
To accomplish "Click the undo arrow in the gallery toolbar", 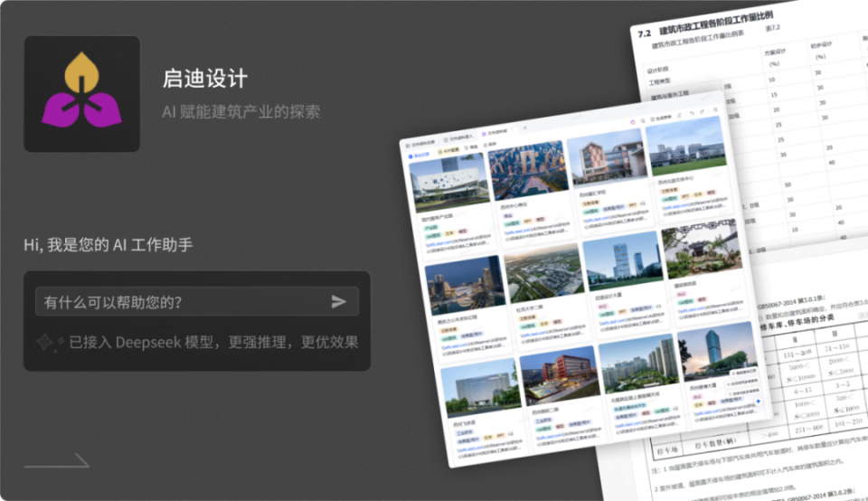I will click(692, 113).
